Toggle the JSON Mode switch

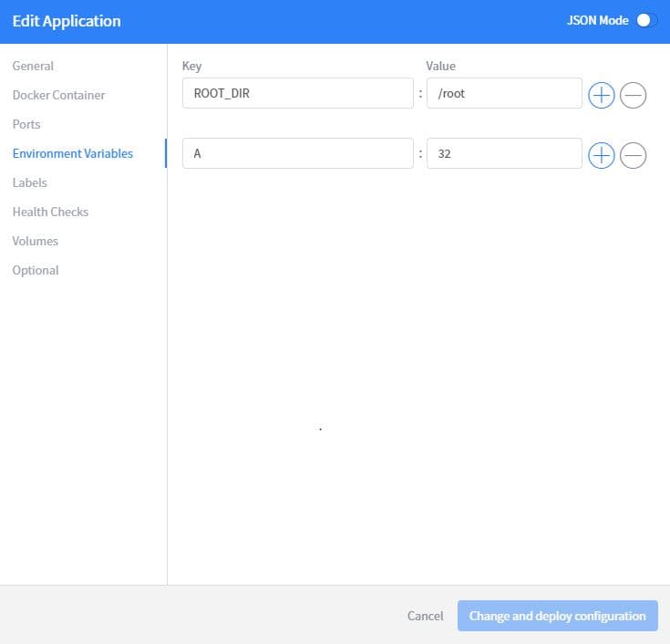pyautogui.click(x=645, y=20)
